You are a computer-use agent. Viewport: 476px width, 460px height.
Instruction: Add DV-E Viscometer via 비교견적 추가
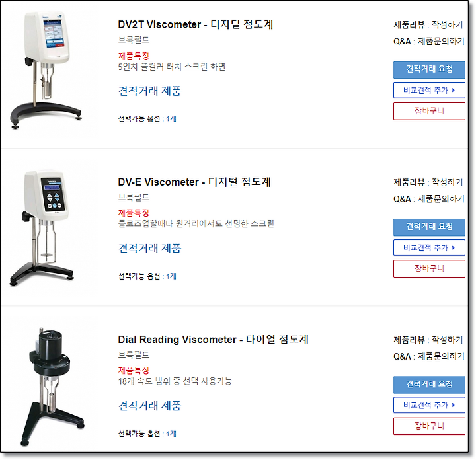pos(429,248)
